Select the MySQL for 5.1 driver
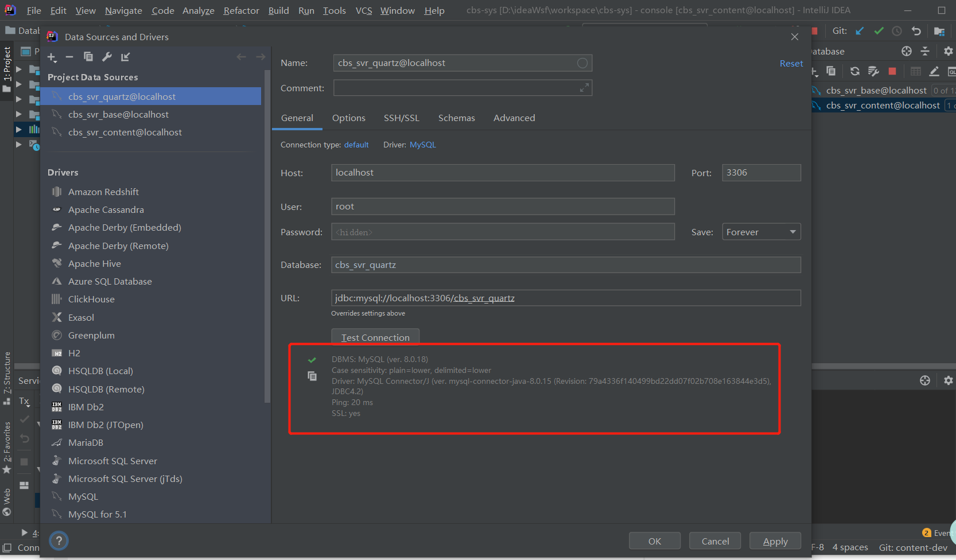Screen dimensions: 956x560 97,514
